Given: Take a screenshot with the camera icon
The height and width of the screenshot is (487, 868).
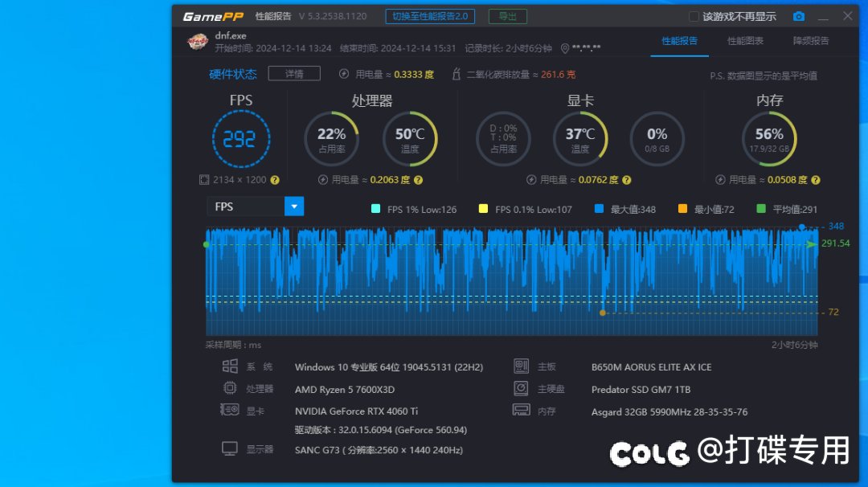Looking at the screenshot, I should [798, 17].
